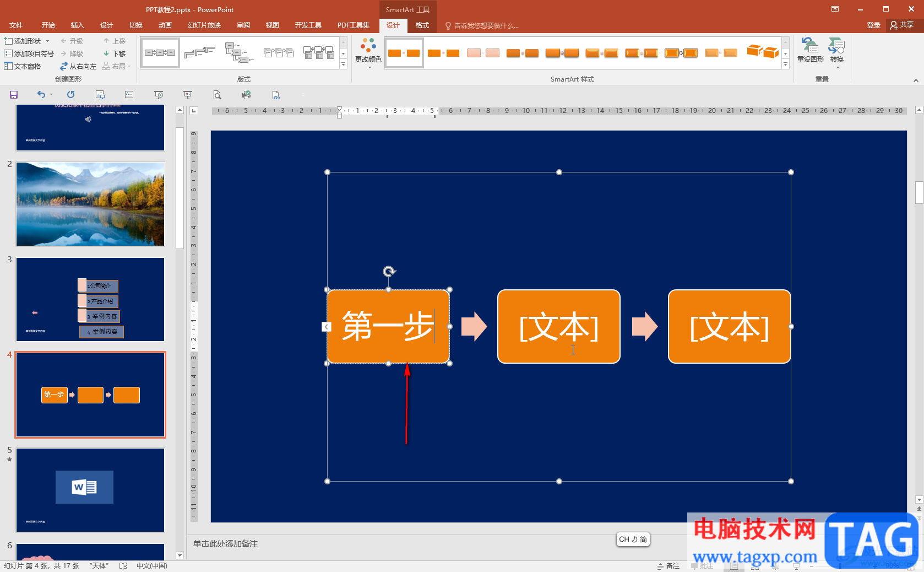Click the Save icon in quick access toolbar
This screenshot has height=572, width=924.
click(x=14, y=95)
